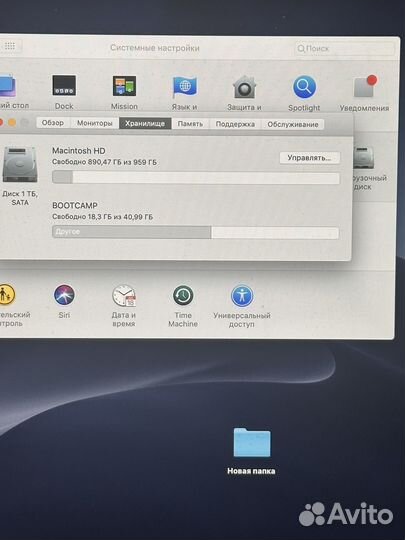This screenshot has width=405, height=540.
Task: Click the Поиск search field
Action: click(x=344, y=48)
